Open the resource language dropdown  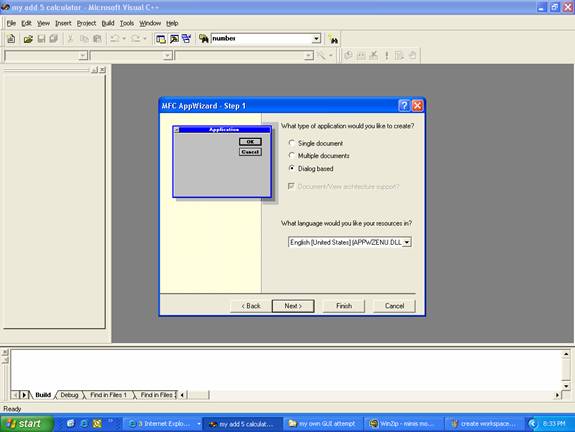pos(407,242)
